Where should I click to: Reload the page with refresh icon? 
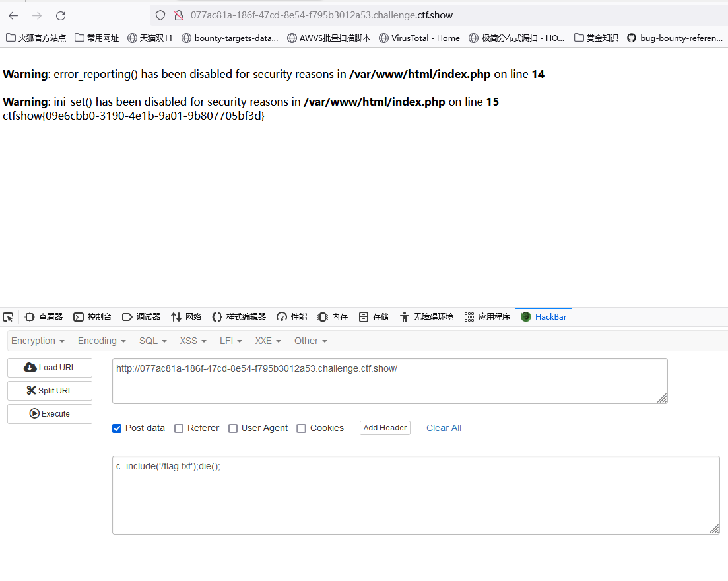pyautogui.click(x=61, y=15)
